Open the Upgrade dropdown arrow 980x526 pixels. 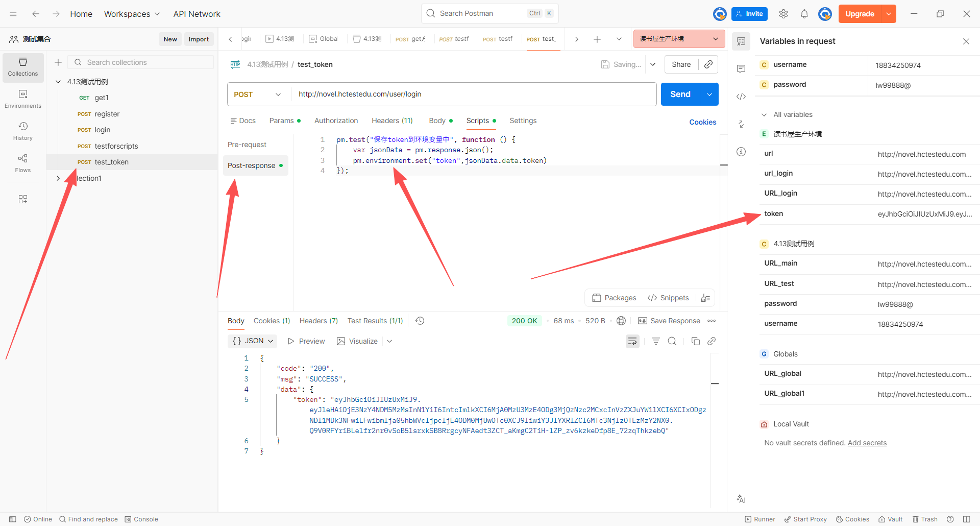[x=889, y=14]
